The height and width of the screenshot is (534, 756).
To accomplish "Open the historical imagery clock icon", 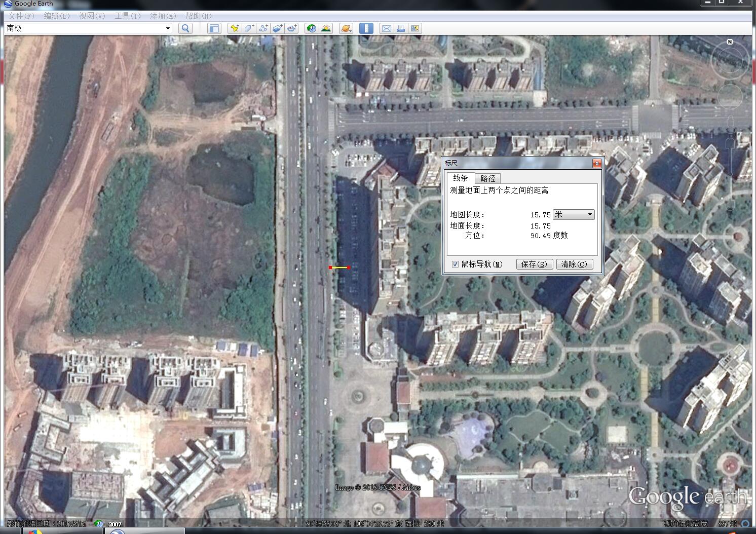I will coord(312,28).
